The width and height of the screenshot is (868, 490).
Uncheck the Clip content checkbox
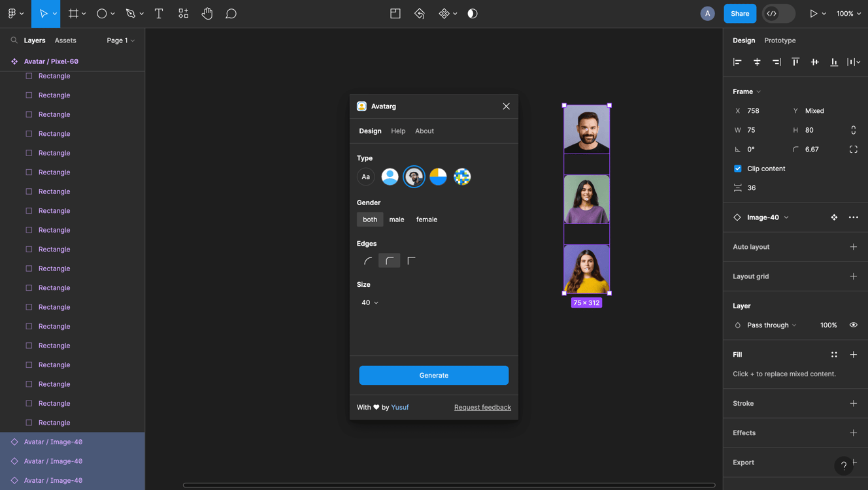[x=737, y=168]
